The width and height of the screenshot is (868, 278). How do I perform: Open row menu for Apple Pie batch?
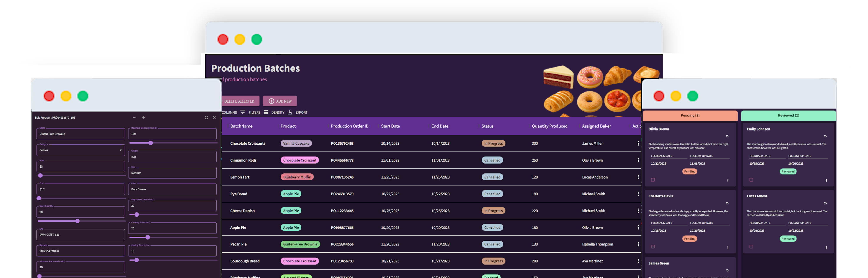point(638,228)
